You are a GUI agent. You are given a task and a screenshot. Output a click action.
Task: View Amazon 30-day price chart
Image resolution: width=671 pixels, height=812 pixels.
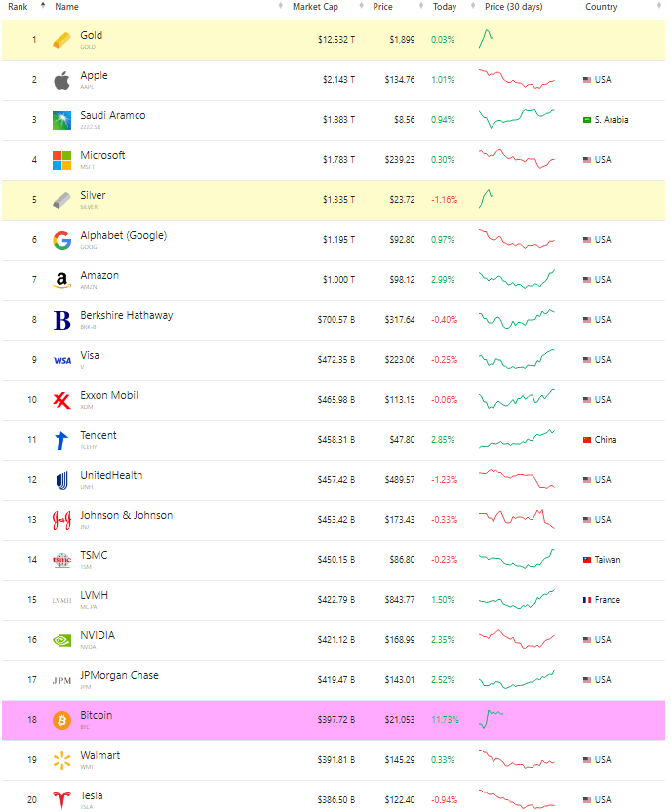coord(516,279)
